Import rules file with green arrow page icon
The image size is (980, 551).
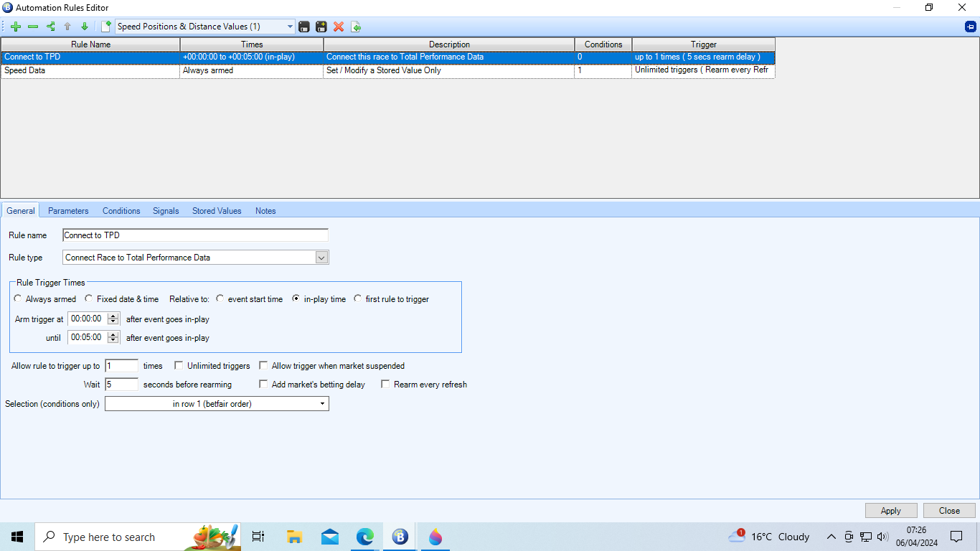(x=356, y=27)
